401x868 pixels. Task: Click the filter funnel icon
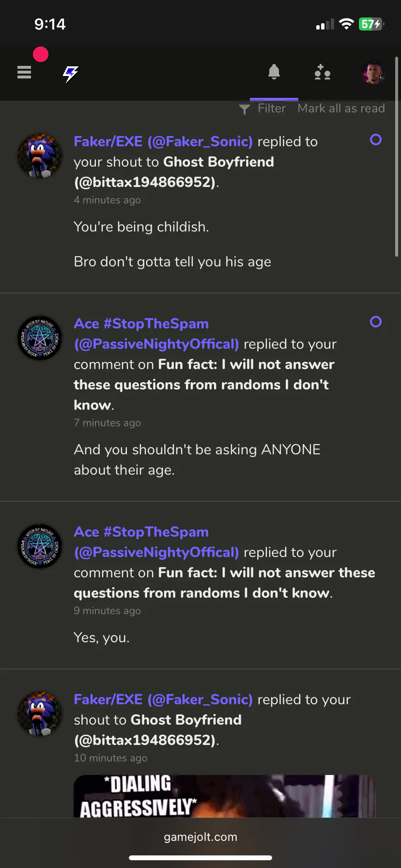click(x=245, y=109)
